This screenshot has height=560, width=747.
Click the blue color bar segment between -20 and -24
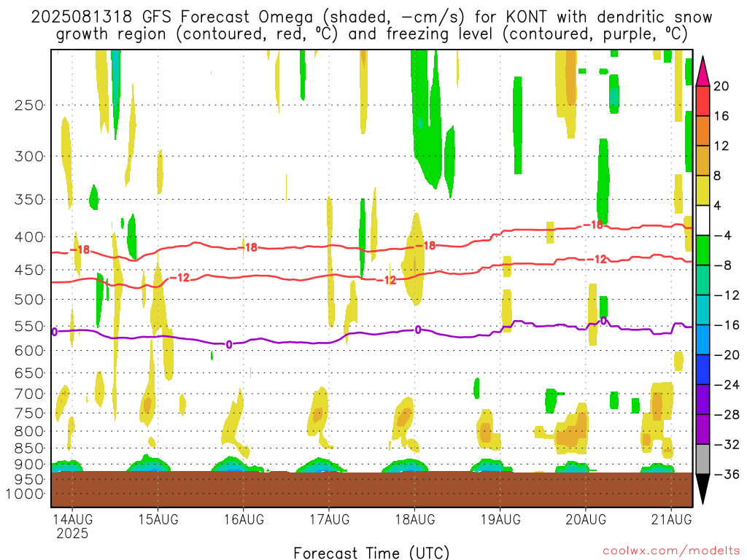(703, 370)
